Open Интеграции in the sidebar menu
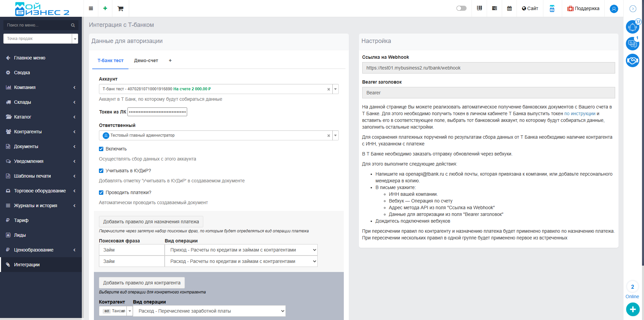 (x=27, y=265)
